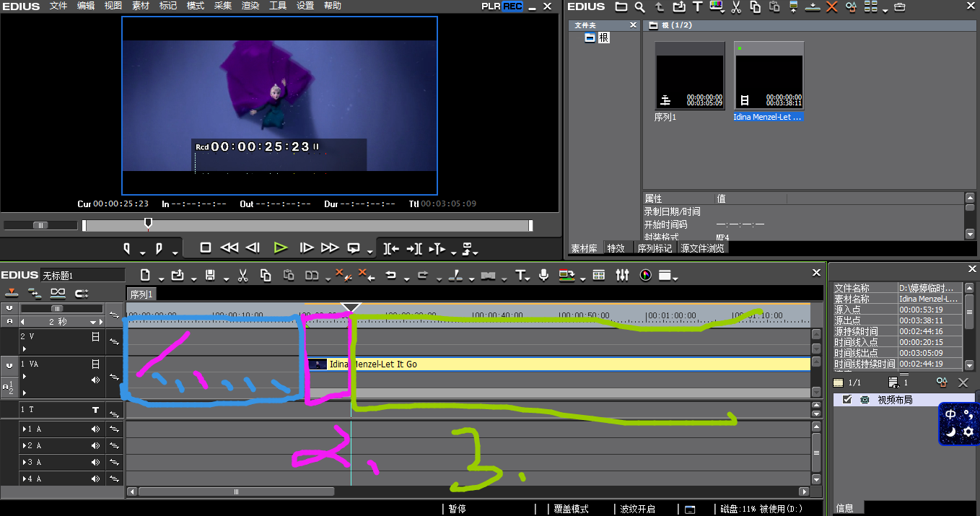Toggle ripple mode icon
Image resolution: width=980 pixels, height=516 pixels.
[35, 293]
